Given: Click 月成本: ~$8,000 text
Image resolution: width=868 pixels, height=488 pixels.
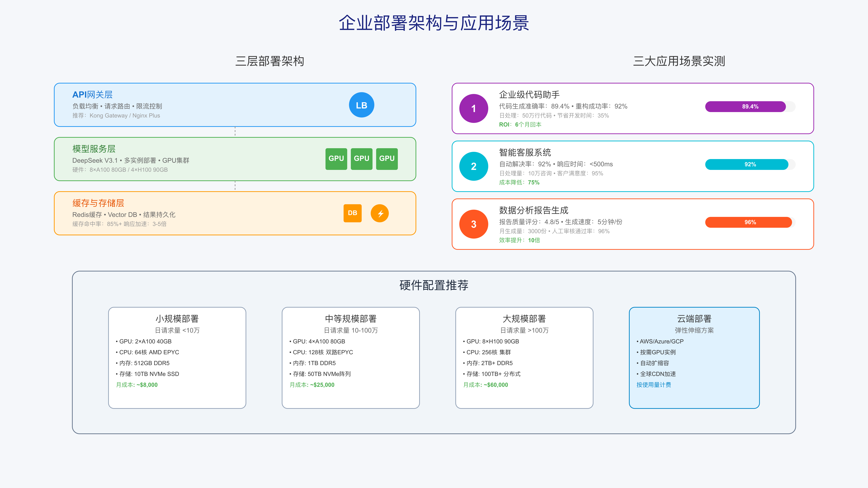Looking at the screenshot, I should [x=137, y=385].
